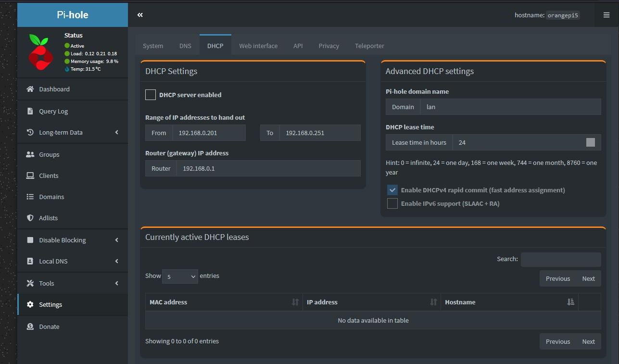Open the Show entries count dropdown
The image size is (619, 364).
pyautogui.click(x=180, y=276)
